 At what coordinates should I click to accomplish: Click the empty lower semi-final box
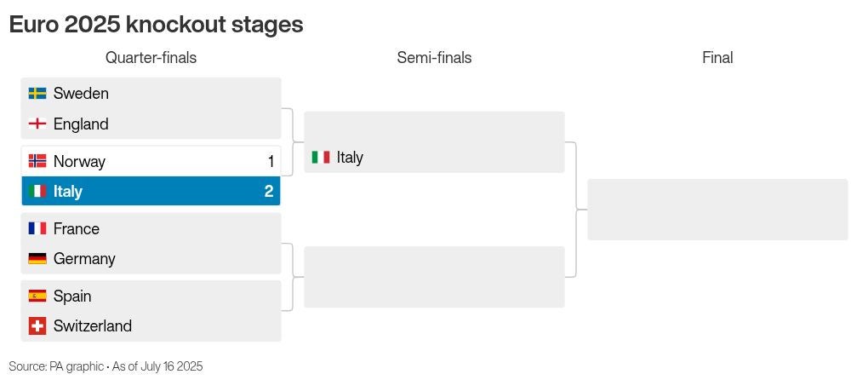(435, 277)
